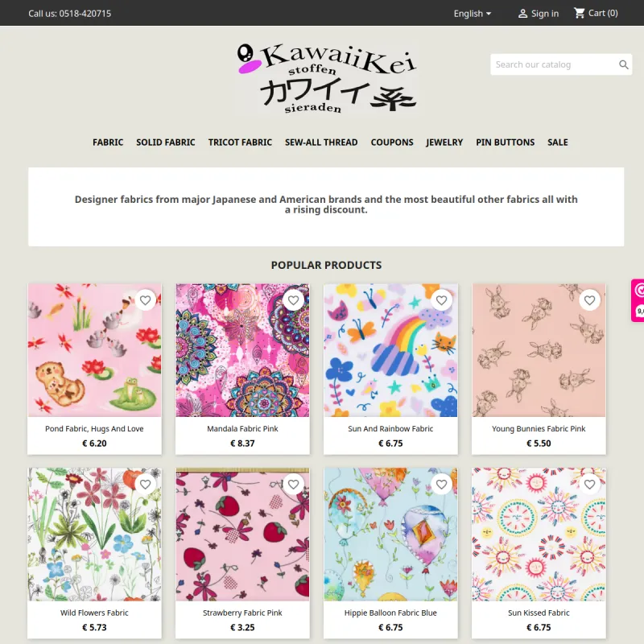Heart the Hippie Balloon Fabric Blue

[441, 485]
